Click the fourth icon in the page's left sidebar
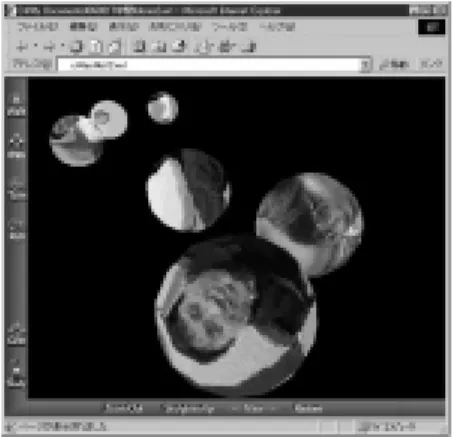457x437 pixels. pyautogui.click(x=16, y=230)
